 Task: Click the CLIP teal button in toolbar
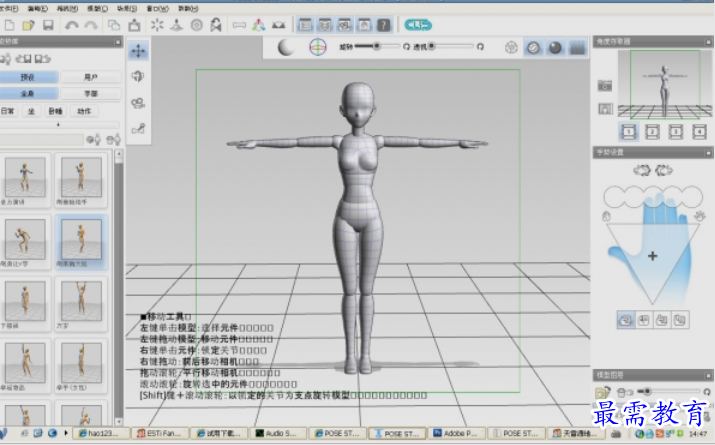click(418, 25)
